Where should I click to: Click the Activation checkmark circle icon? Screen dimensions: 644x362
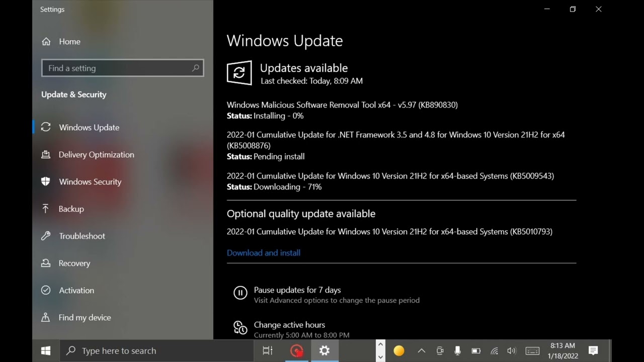[x=46, y=290]
